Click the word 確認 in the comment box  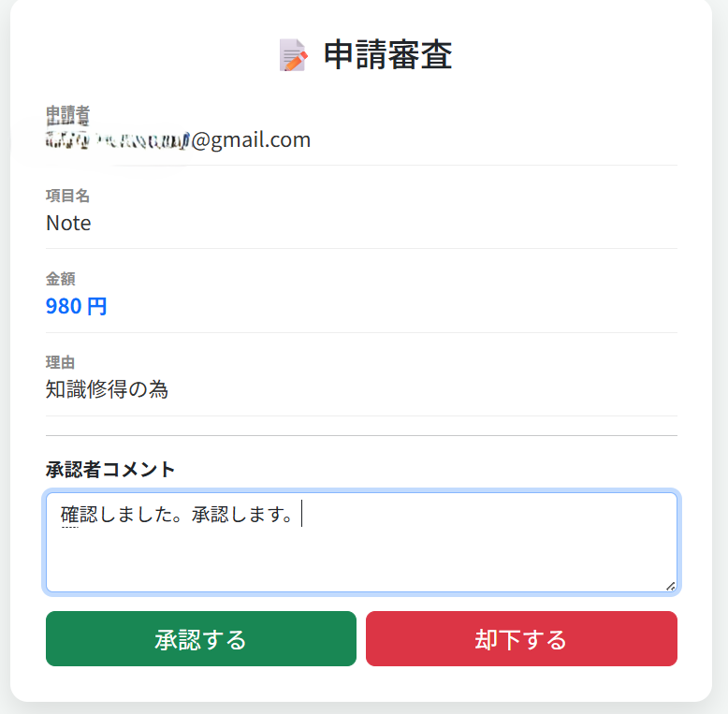[70, 514]
